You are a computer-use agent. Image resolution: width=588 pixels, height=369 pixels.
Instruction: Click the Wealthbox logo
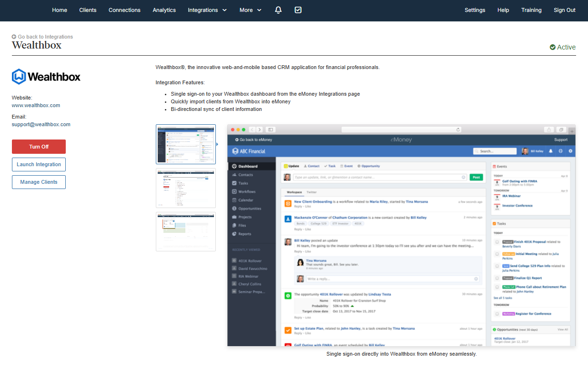point(46,77)
